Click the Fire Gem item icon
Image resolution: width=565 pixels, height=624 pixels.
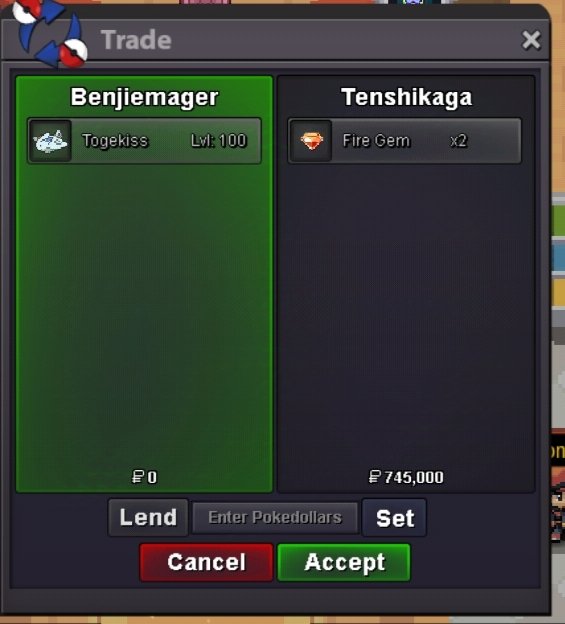311,141
